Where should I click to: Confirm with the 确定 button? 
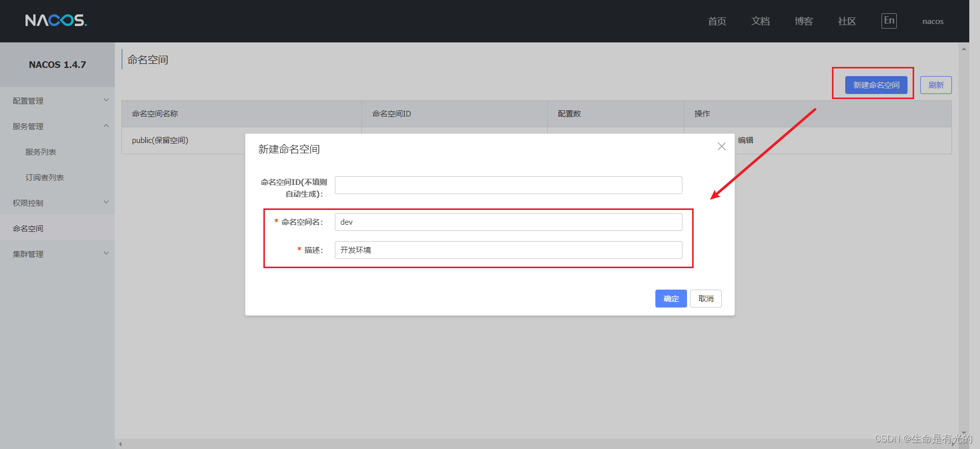pyautogui.click(x=671, y=299)
